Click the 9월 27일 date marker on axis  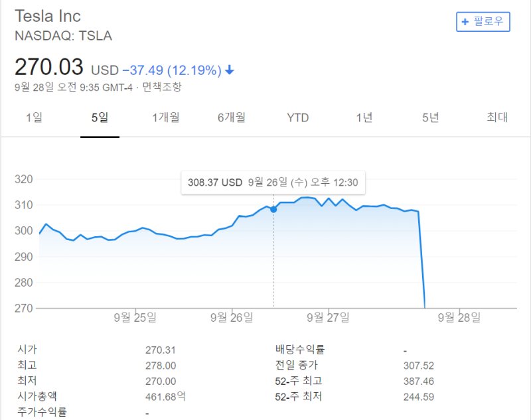pos(328,317)
